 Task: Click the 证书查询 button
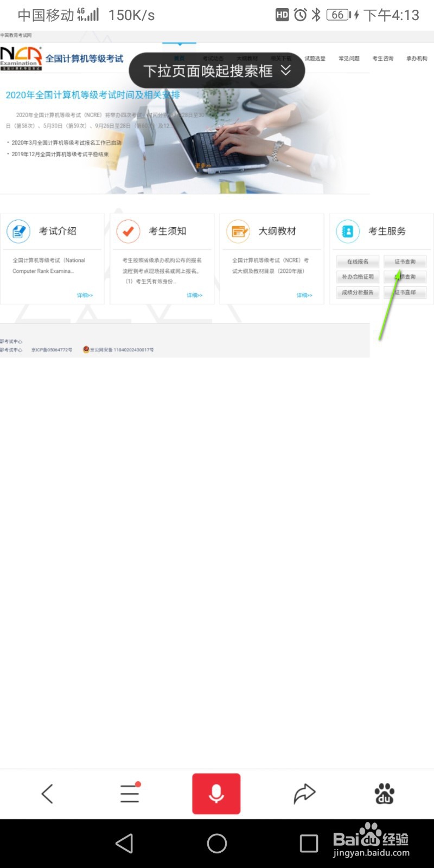[405, 261]
